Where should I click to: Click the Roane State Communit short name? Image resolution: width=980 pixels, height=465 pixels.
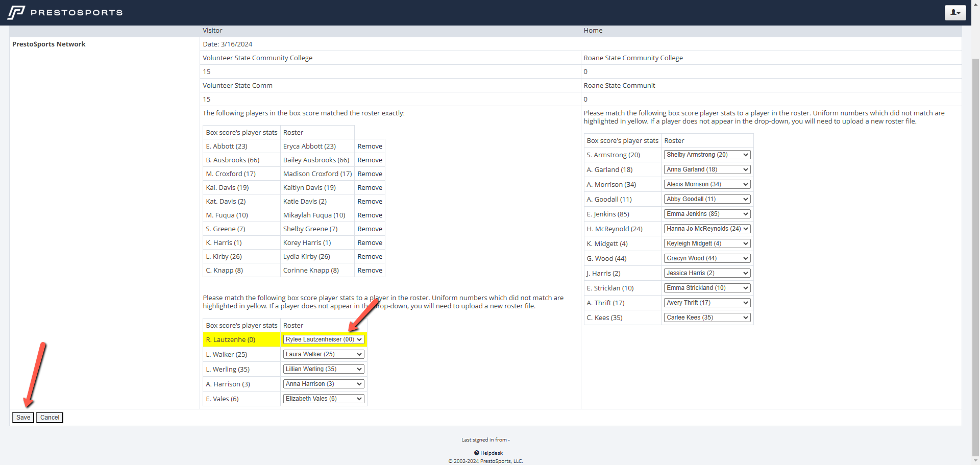point(619,86)
